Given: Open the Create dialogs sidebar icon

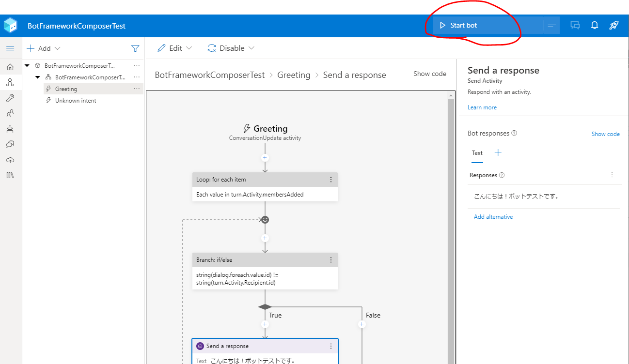Looking at the screenshot, I should pos(10,82).
